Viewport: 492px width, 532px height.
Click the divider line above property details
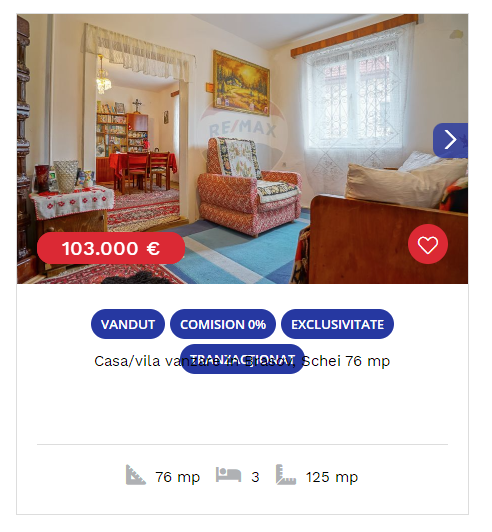242,444
